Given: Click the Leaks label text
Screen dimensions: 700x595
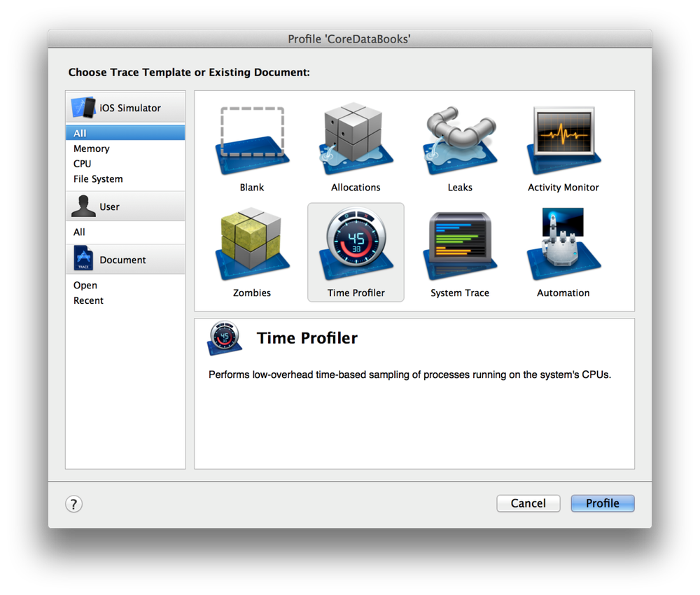Looking at the screenshot, I should pyautogui.click(x=461, y=188).
